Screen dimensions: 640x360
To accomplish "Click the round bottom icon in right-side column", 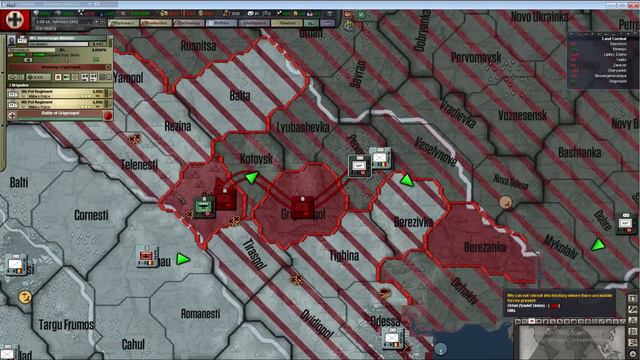I will point(632,353).
